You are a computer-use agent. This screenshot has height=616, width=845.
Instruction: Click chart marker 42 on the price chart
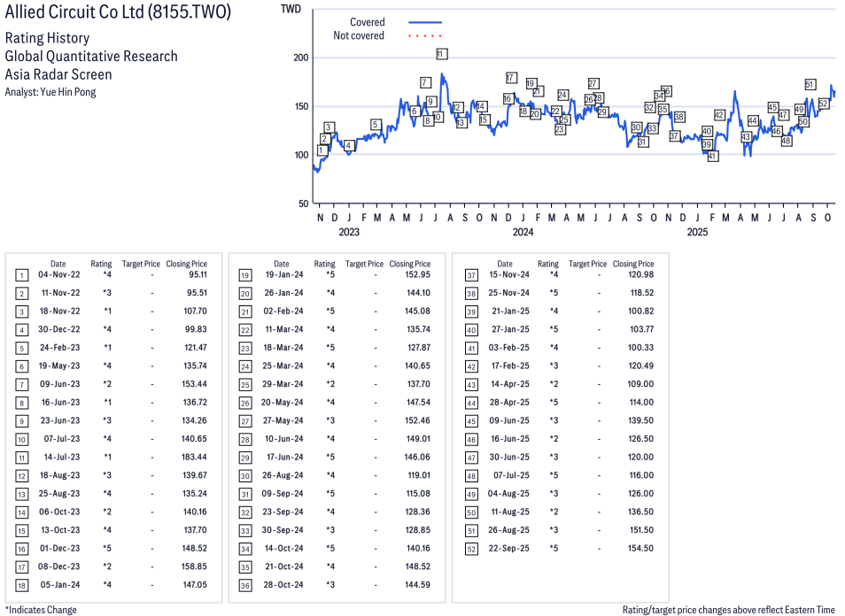tap(719, 115)
